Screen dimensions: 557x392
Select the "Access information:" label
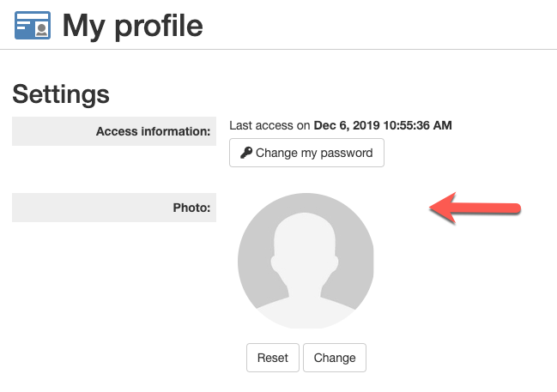point(153,132)
